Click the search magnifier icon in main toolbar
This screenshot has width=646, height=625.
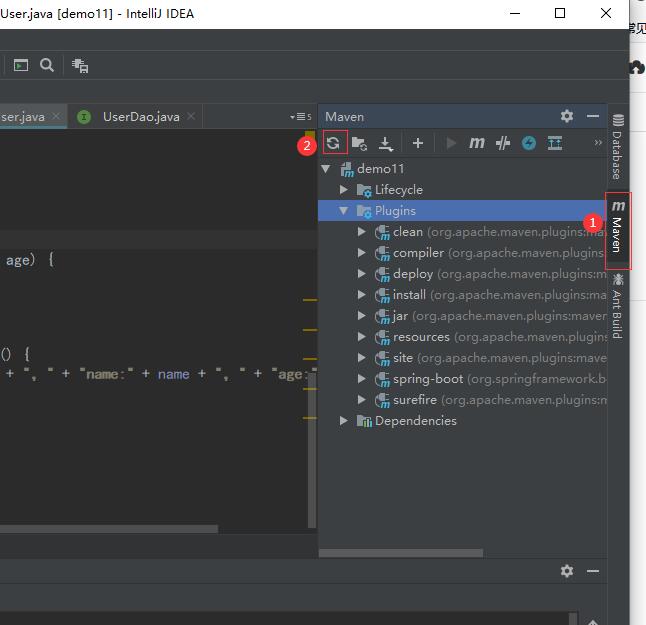(x=47, y=65)
